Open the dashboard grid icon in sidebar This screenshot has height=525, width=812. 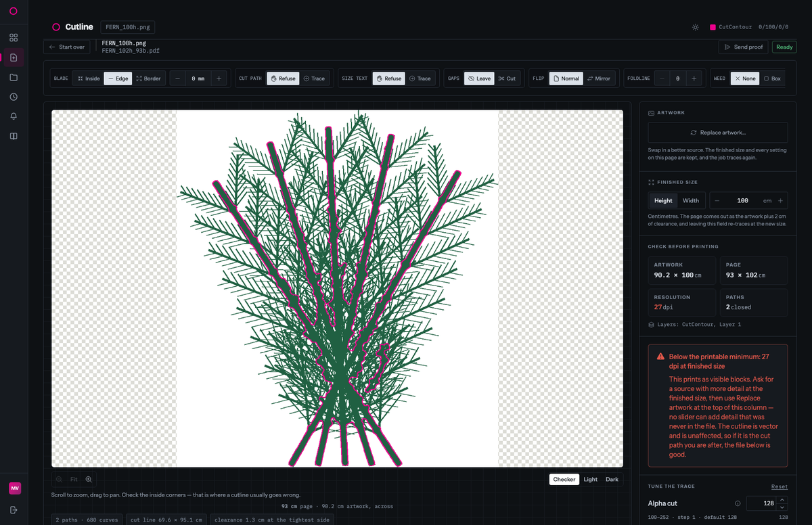[x=14, y=38]
